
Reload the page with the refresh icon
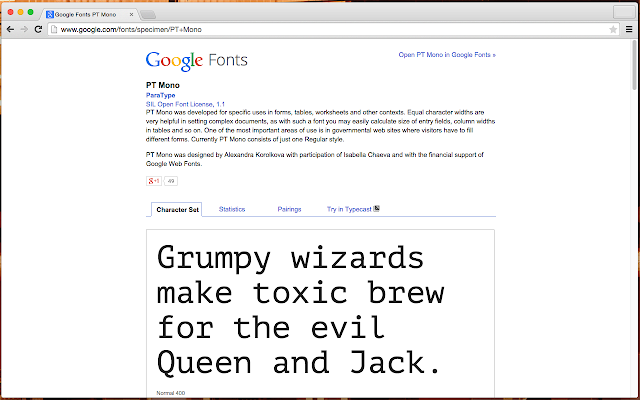[x=38, y=29]
